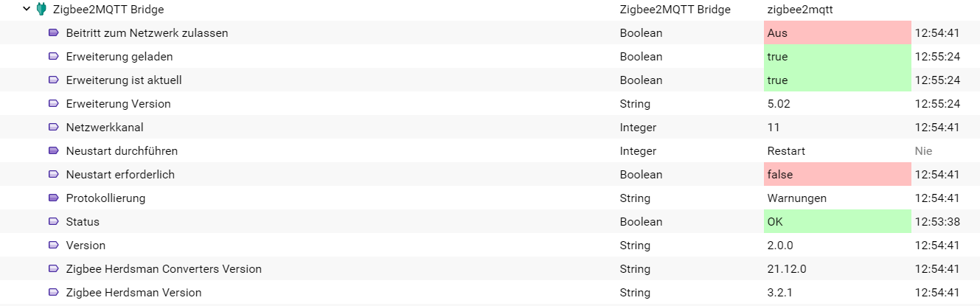Toggle the red Aus value for network joining
Viewport: 980px width, 306px height.
(837, 33)
